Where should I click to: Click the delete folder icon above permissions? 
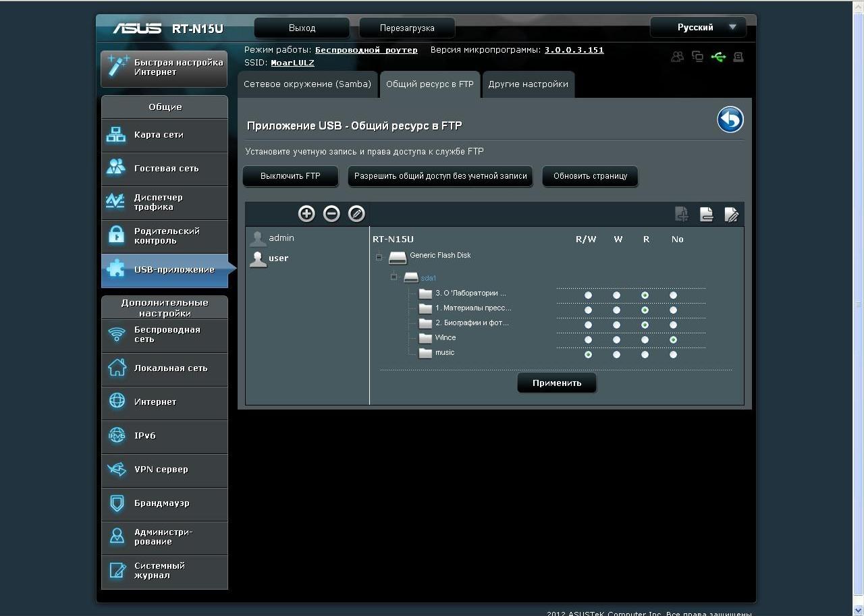coord(706,215)
